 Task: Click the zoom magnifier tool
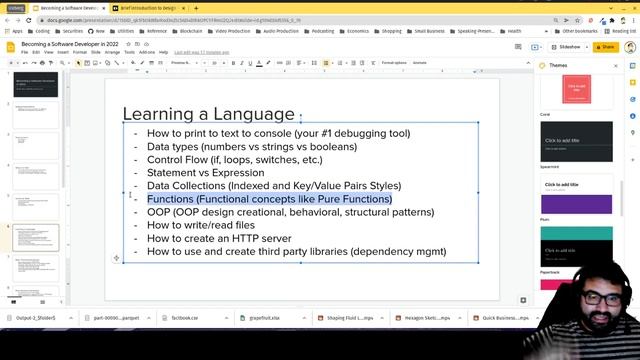[x=62, y=63]
